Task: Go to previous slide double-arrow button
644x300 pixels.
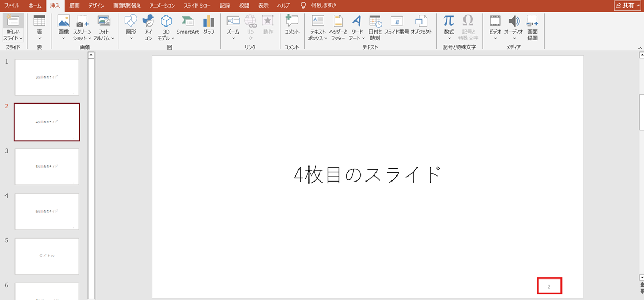Action: point(641,285)
